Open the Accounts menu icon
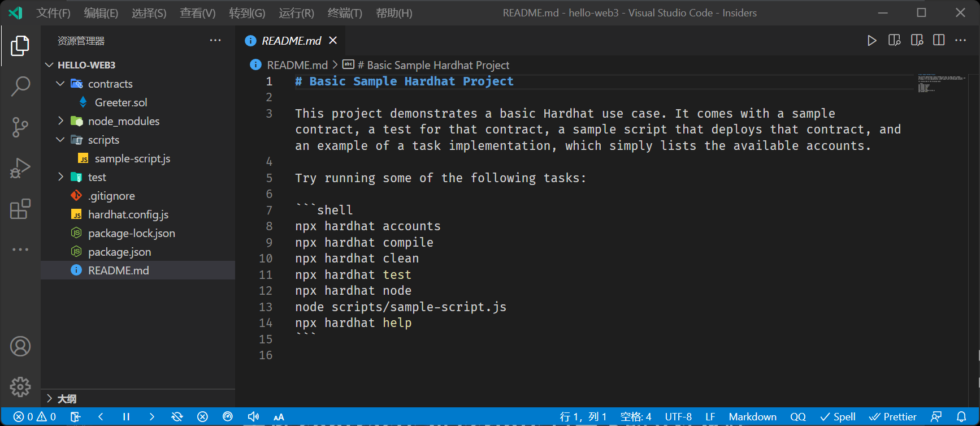The height and width of the screenshot is (426, 980). tap(20, 346)
